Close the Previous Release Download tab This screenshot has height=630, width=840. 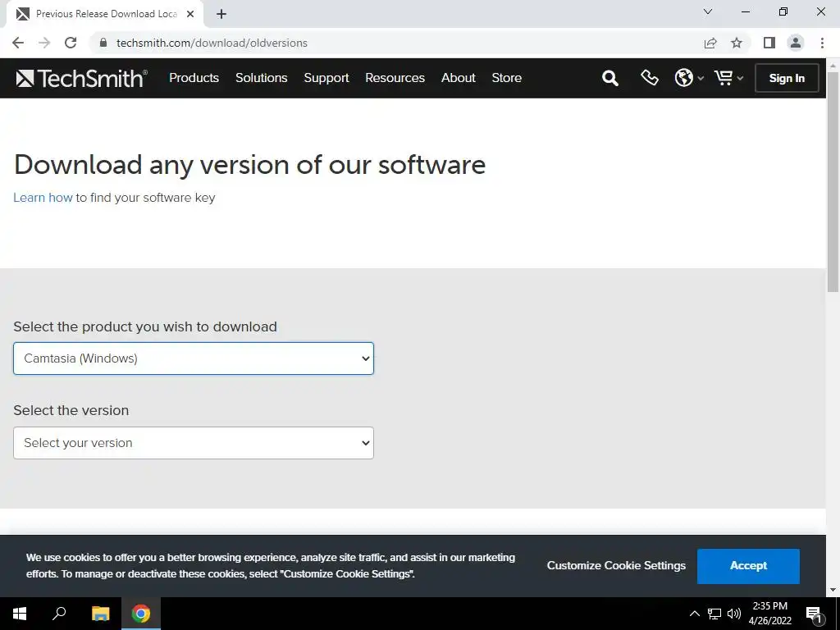point(190,15)
